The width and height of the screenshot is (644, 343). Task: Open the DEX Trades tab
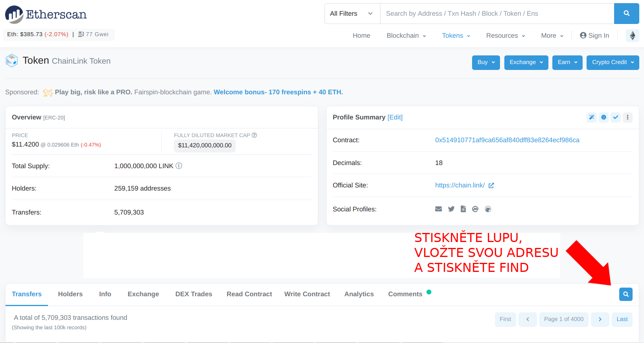tap(194, 294)
